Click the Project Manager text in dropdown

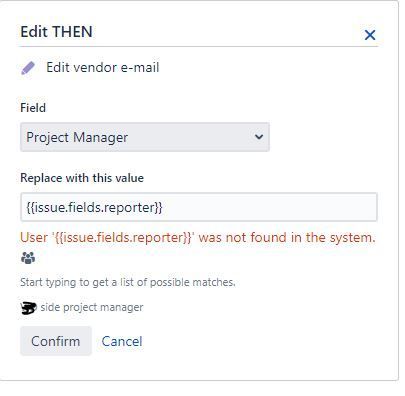tap(77, 137)
